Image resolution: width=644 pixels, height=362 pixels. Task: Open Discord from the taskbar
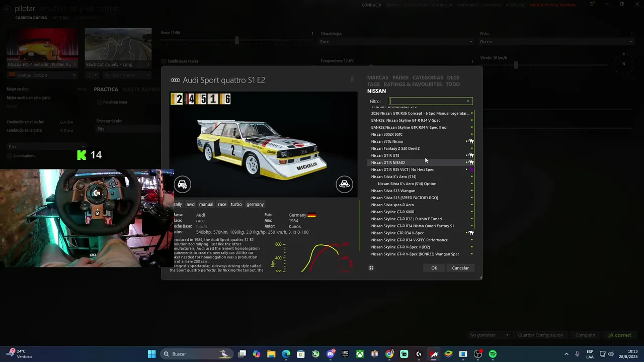[331, 354]
